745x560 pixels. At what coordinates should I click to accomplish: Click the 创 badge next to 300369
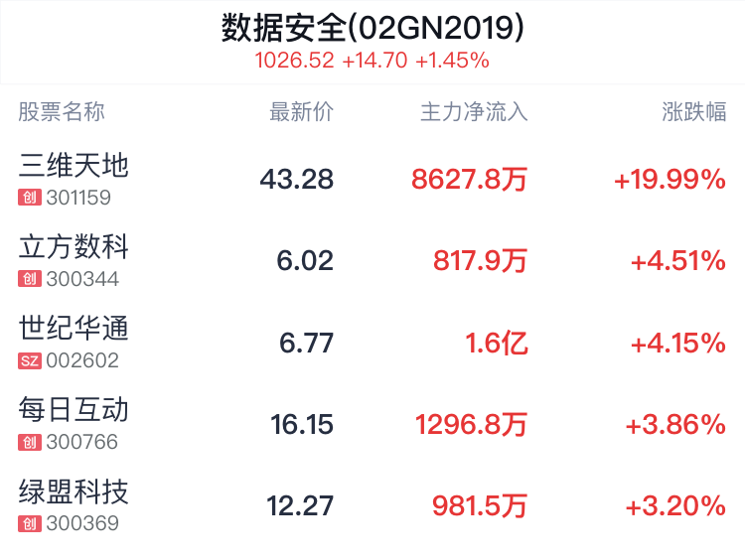pos(30,524)
